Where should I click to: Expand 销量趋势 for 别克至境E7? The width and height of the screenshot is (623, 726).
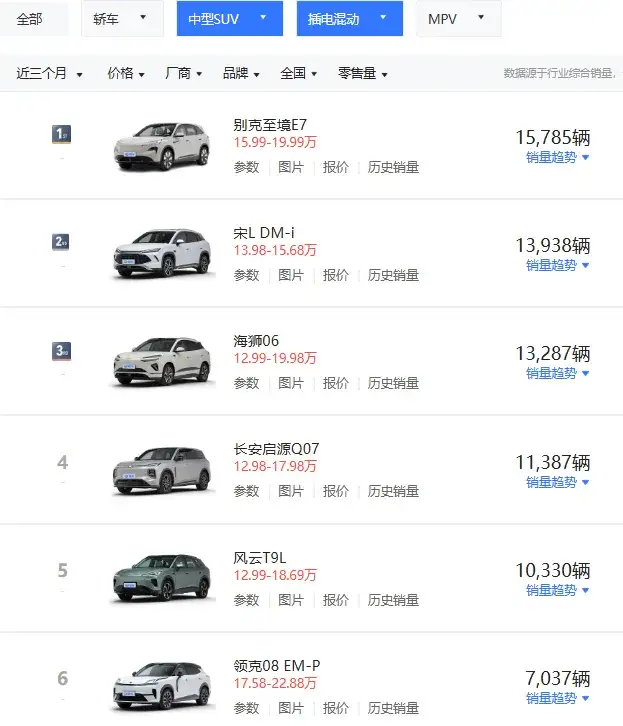(x=557, y=157)
